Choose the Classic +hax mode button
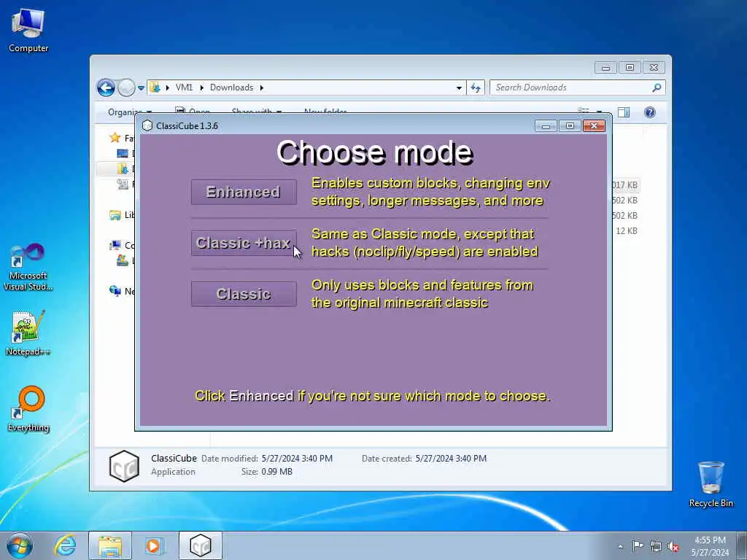This screenshot has width=747, height=560. [x=244, y=243]
